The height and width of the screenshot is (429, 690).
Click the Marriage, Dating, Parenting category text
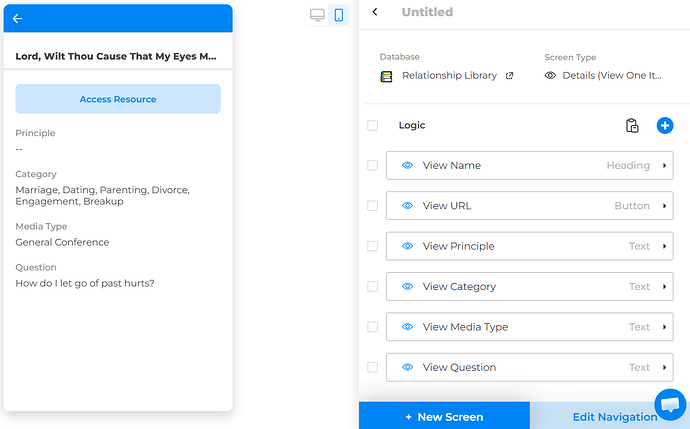(103, 196)
